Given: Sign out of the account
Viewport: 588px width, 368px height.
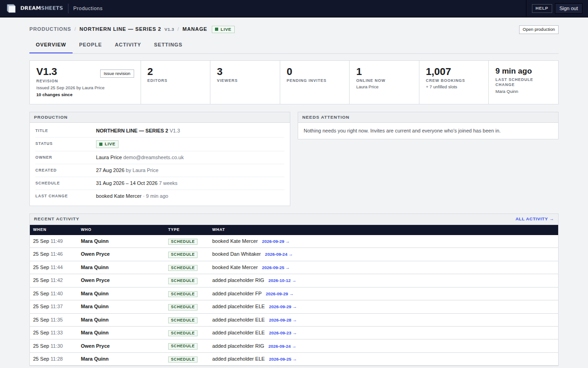Looking at the screenshot, I should click(x=569, y=8).
